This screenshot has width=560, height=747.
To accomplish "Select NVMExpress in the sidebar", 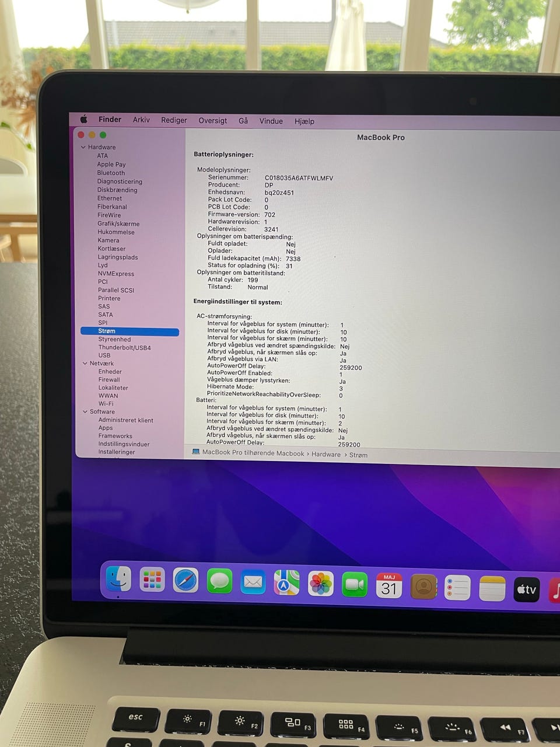I will (x=116, y=274).
